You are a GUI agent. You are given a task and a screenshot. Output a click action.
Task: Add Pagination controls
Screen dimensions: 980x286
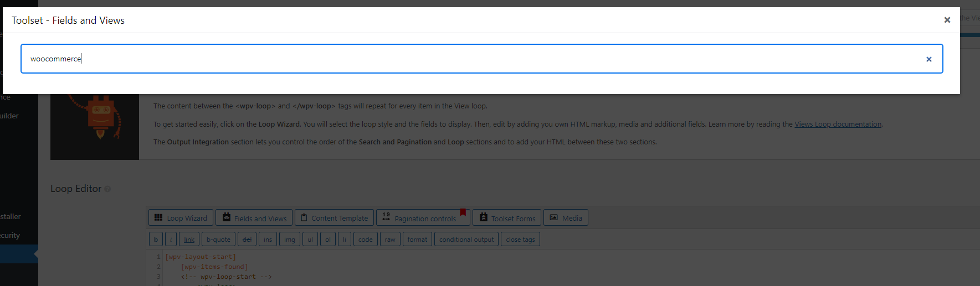click(x=423, y=217)
